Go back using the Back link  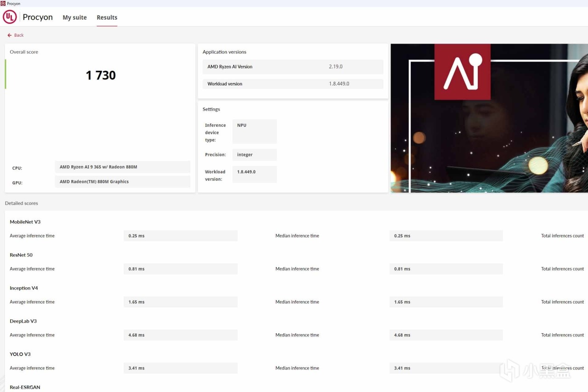16,35
